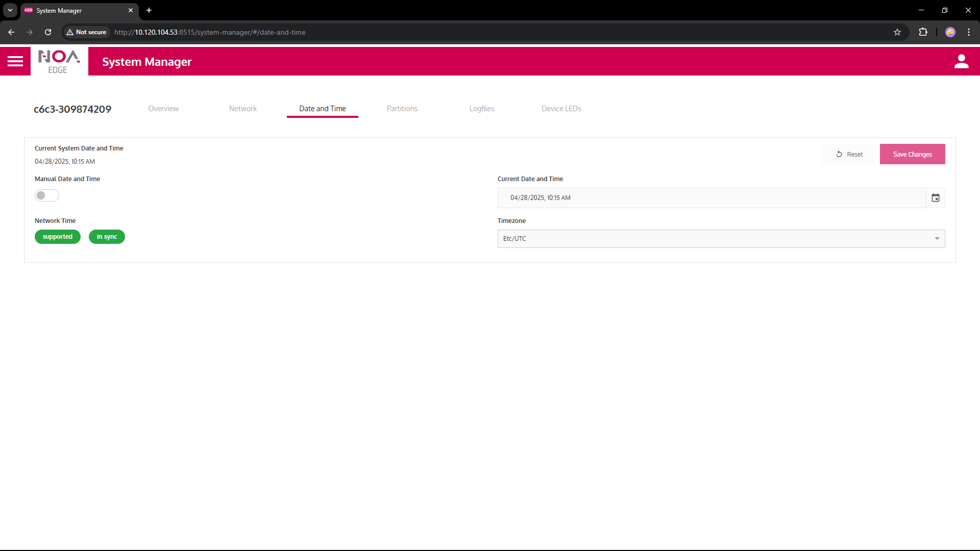The image size is (980, 551).
Task: Open Chrome three-dot menu
Action: pyautogui.click(x=968, y=32)
